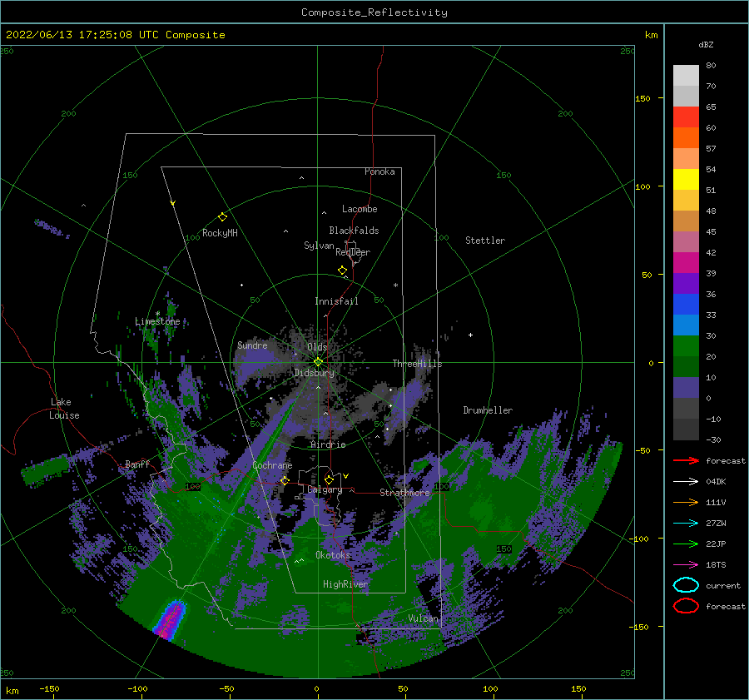This screenshot has width=749, height=700.
Task: Click the HighRiver city label
Action: [345, 584]
